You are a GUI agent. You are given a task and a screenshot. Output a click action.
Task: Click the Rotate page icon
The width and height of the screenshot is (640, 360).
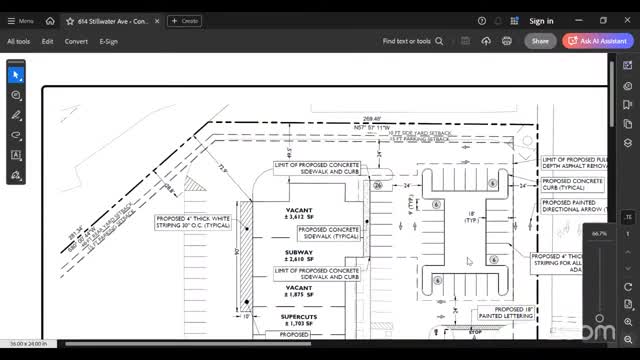click(x=628, y=287)
